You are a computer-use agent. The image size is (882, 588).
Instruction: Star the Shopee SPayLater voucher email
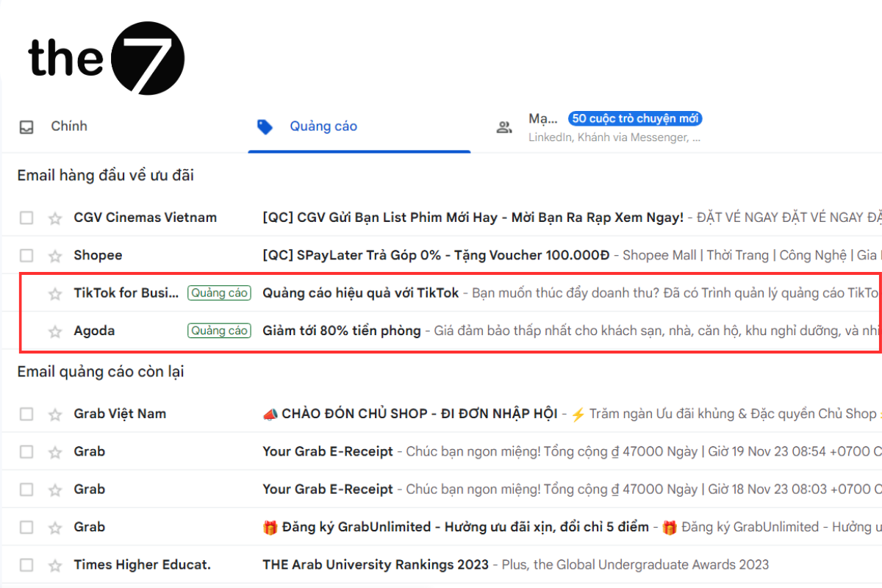54,255
